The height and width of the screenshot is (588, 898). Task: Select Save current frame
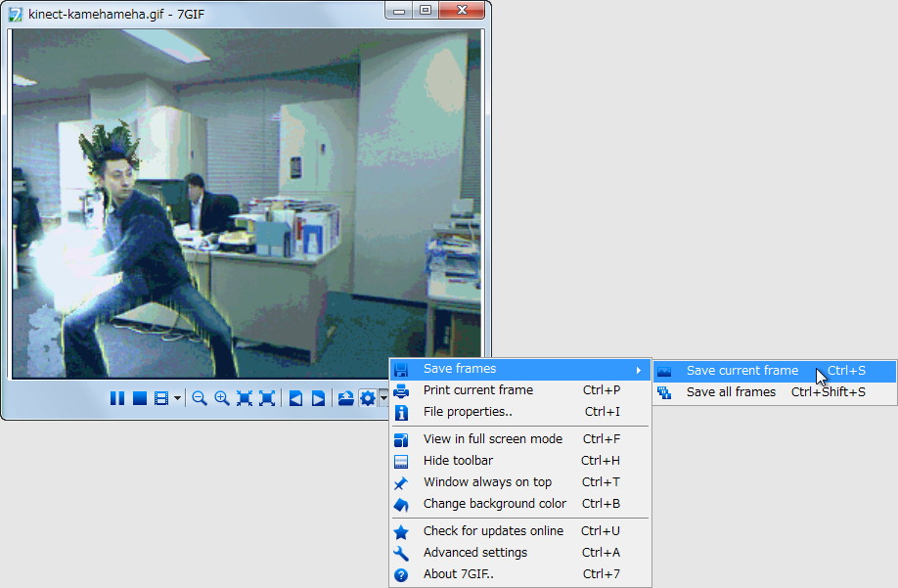775,371
